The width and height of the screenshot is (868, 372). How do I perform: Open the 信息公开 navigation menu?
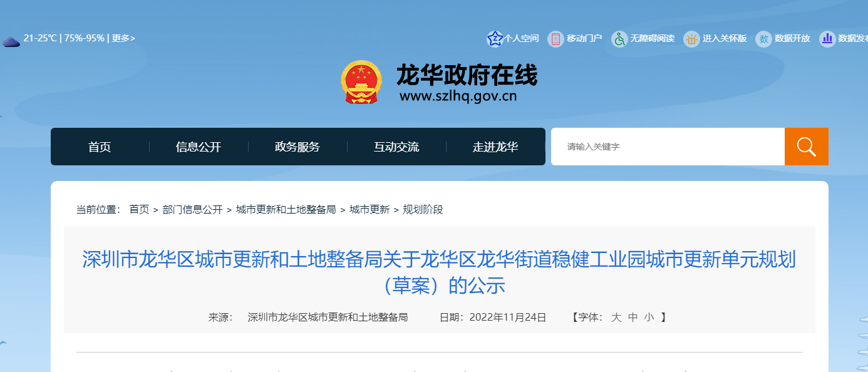pos(199,147)
